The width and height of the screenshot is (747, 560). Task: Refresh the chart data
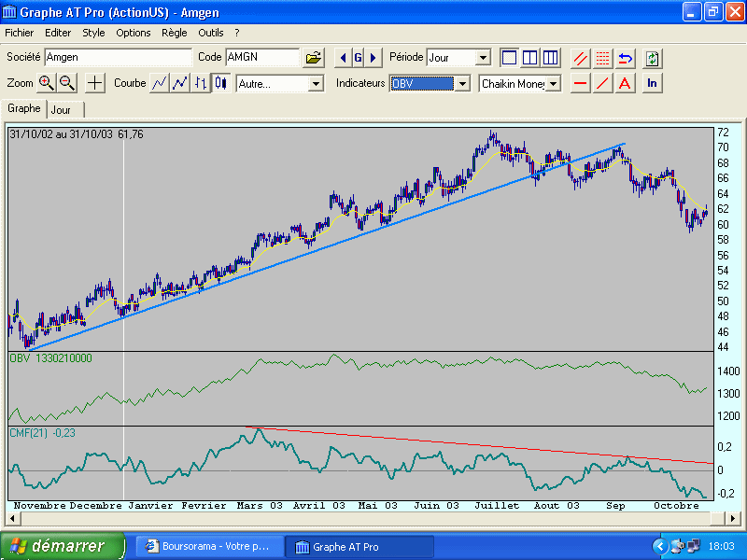point(652,58)
